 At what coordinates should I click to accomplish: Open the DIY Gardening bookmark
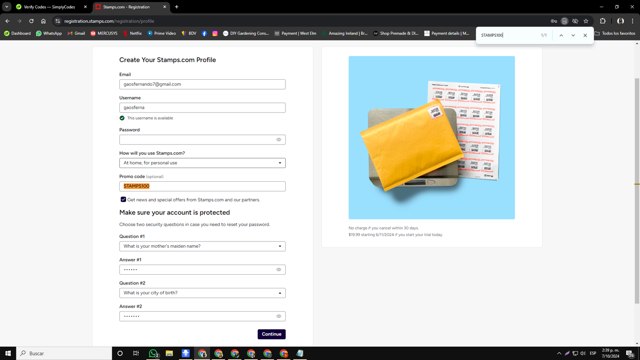(x=246, y=33)
